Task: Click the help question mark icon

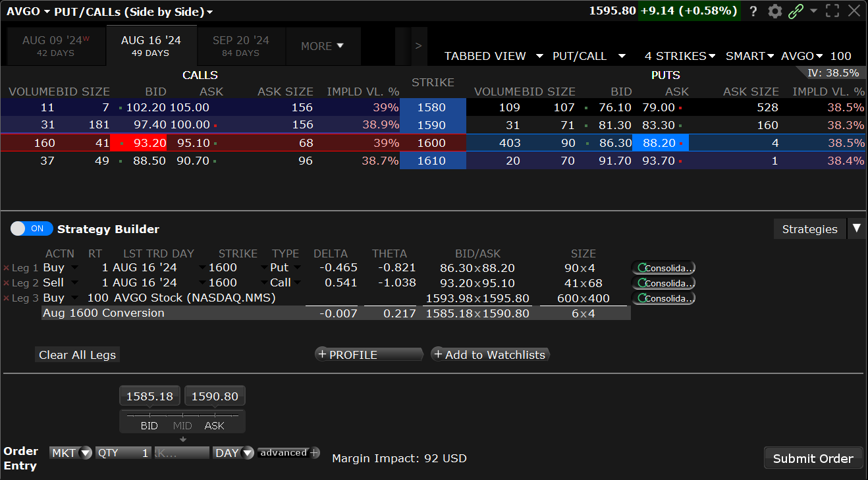Action: 753,11
